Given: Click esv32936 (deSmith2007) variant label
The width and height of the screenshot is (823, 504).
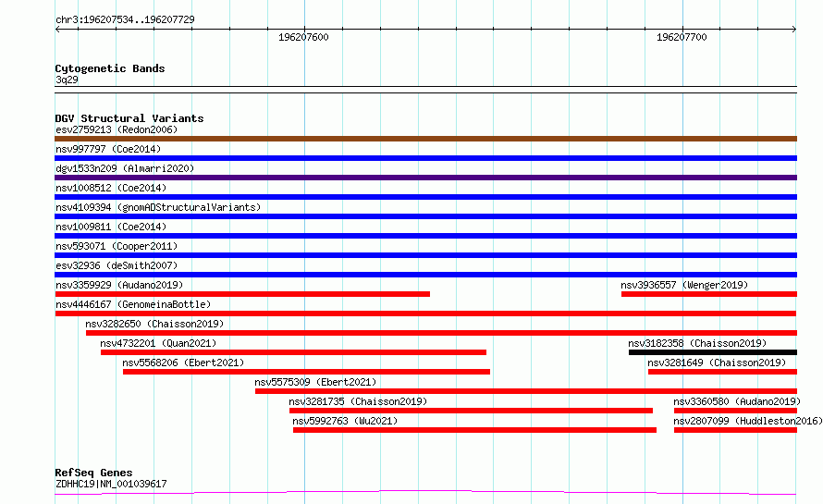Looking at the screenshot, I should click(117, 265).
